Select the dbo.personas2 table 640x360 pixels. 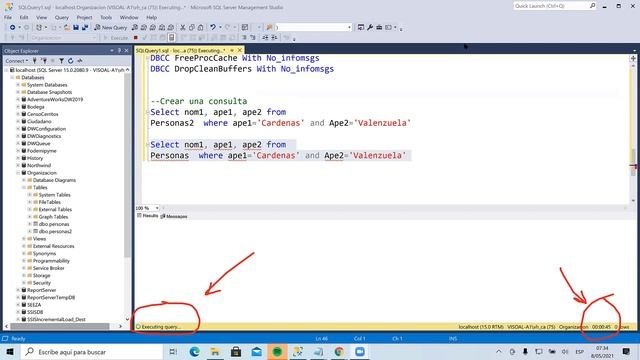pos(55,231)
